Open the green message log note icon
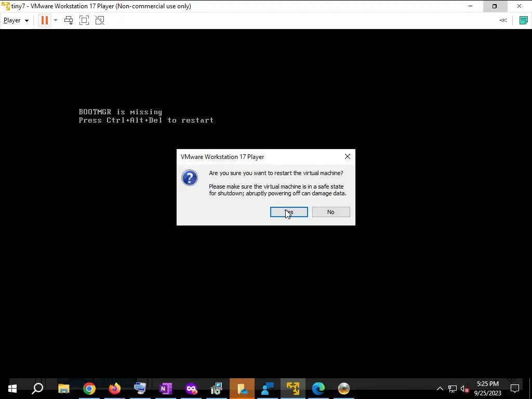 pos(524,20)
